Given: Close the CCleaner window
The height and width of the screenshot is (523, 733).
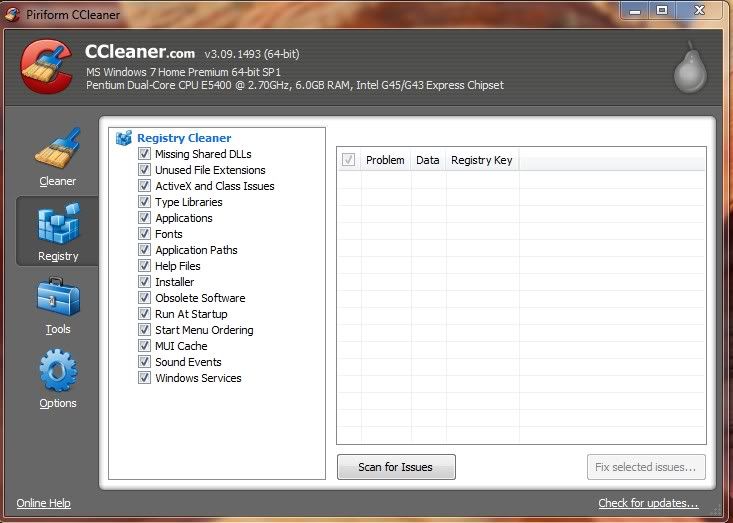Looking at the screenshot, I should coord(699,10).
